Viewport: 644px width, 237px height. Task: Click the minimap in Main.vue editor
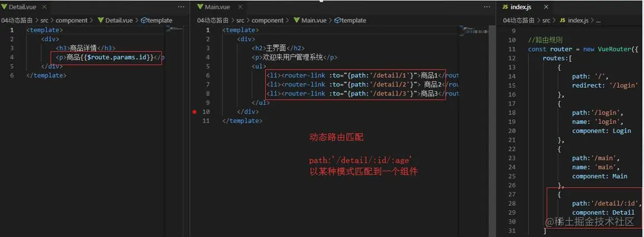click(x=473, y=30)
